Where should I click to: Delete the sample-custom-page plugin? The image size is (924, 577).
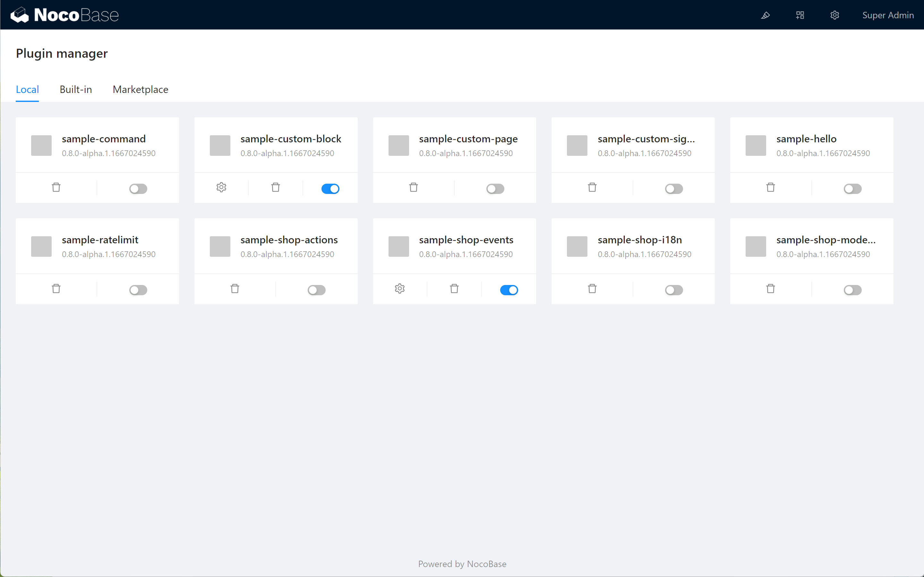pos(414,188)
